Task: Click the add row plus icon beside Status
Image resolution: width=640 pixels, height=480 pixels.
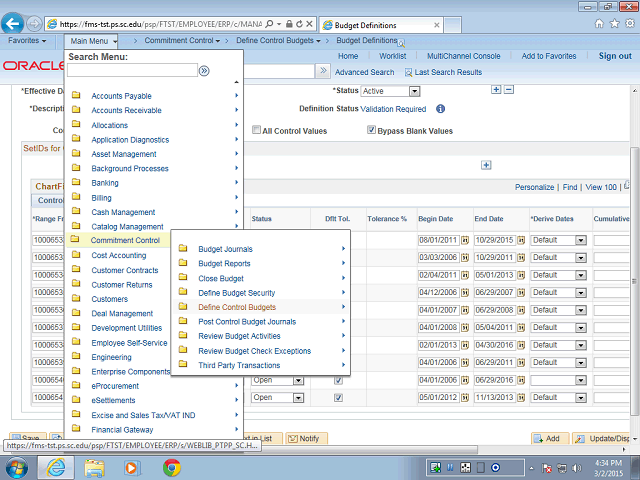Action: click(x=496, y=90)
